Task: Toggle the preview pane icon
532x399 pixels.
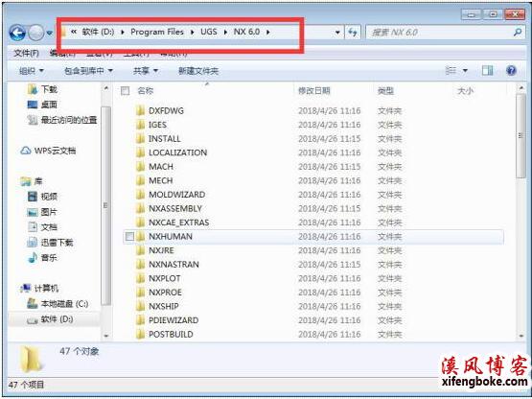Action: click(488, 71)
